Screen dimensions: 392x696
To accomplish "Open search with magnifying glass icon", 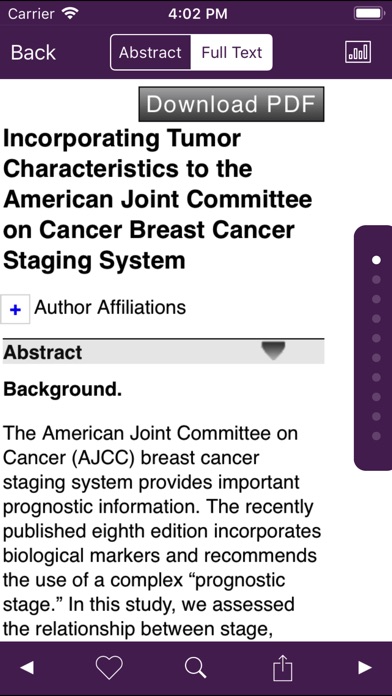I will click(x=196, y=667).
